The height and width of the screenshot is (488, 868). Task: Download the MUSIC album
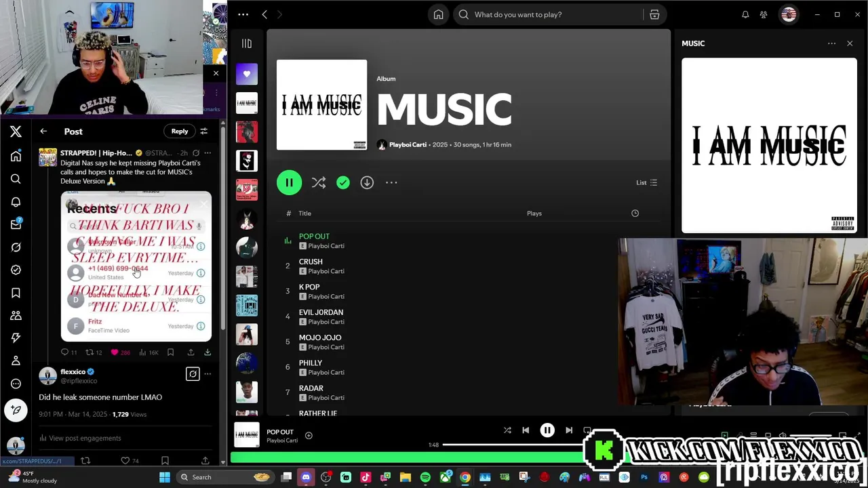point(367,182)
